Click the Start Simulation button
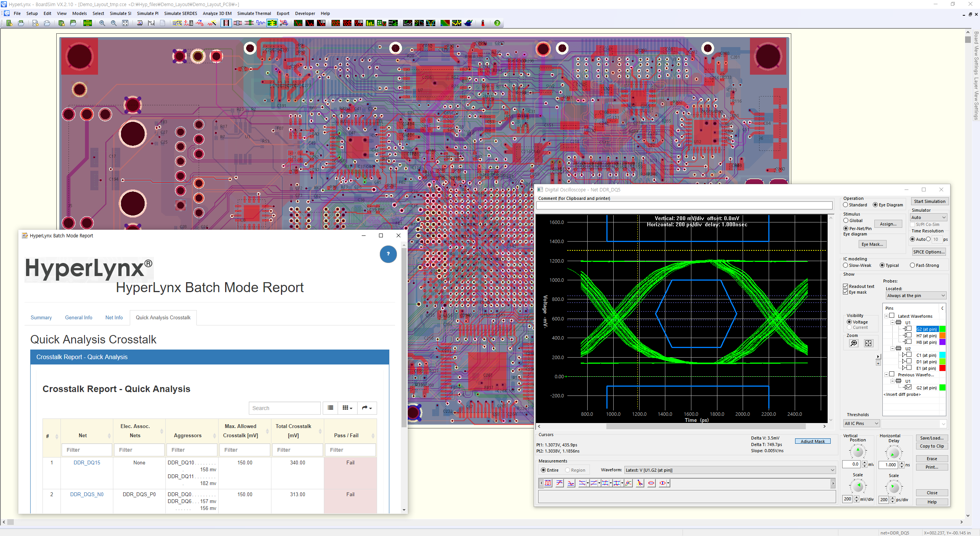The image size is (980, 536). [929, 201]
